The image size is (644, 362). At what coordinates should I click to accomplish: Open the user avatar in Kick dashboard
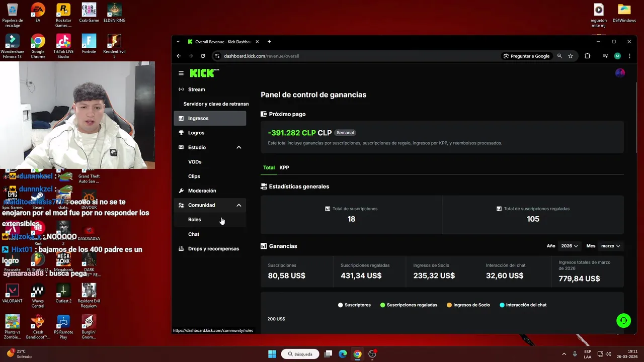coord(620,73)
